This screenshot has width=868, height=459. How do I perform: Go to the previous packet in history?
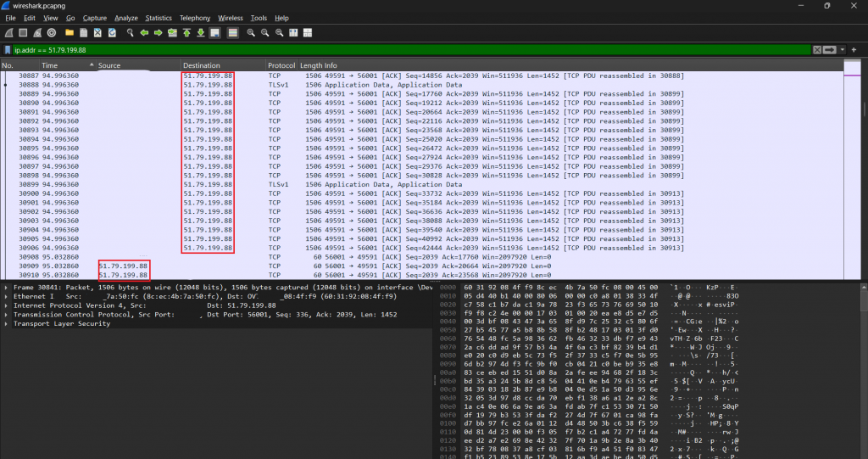pos(145,32)
